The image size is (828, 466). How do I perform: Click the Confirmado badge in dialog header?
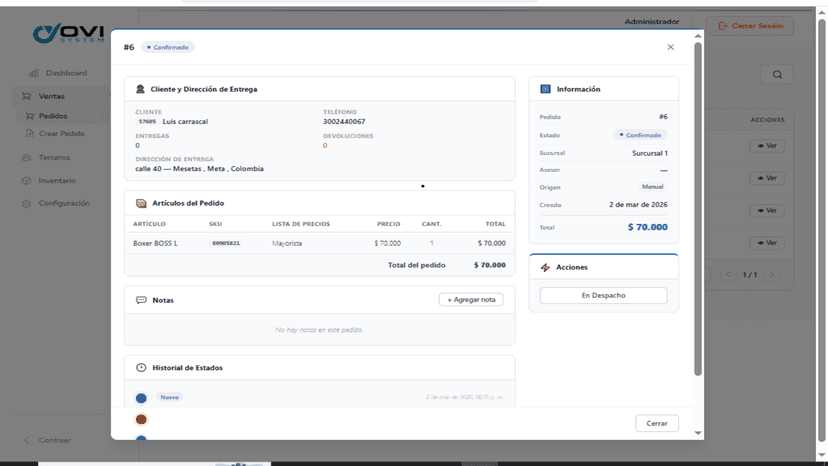tap(167, 47)
